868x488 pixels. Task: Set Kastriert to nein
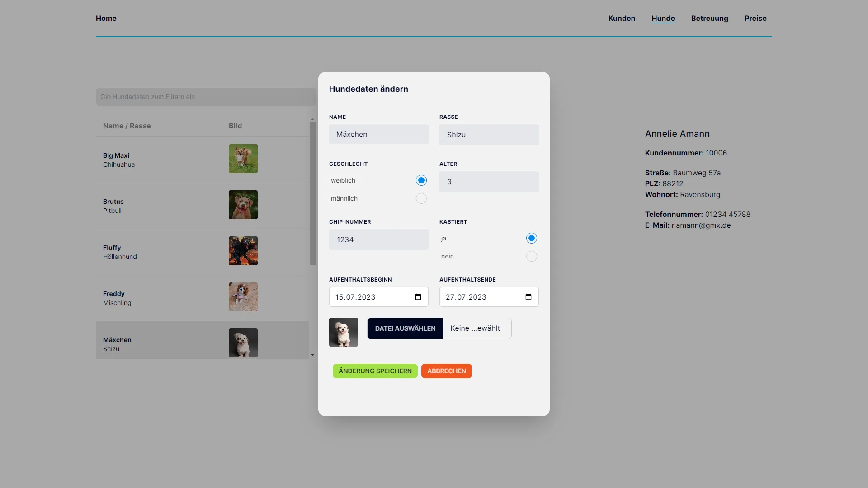pyautogui.click(x=531, y=256)
